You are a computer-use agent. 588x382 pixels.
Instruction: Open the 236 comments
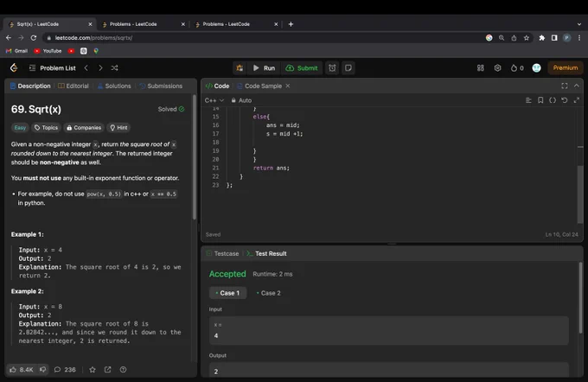(65, 370)
